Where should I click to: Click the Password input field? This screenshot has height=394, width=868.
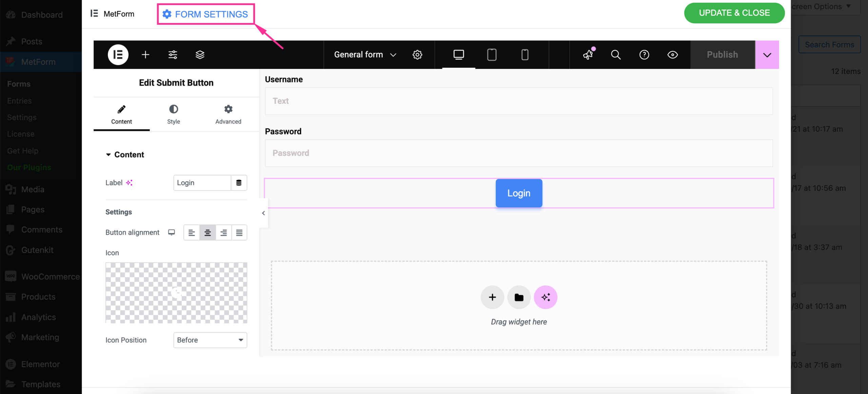519,153
